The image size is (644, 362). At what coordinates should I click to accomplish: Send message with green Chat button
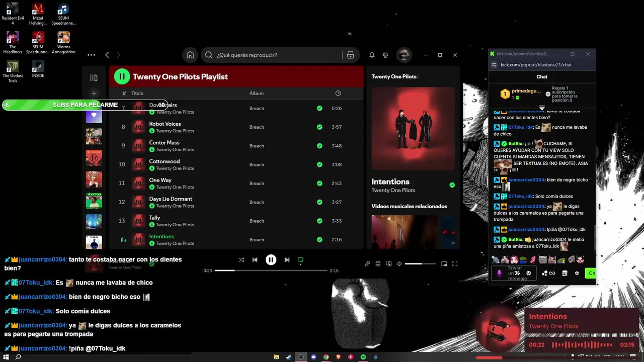pyautogui.click(x=591, y=273)
